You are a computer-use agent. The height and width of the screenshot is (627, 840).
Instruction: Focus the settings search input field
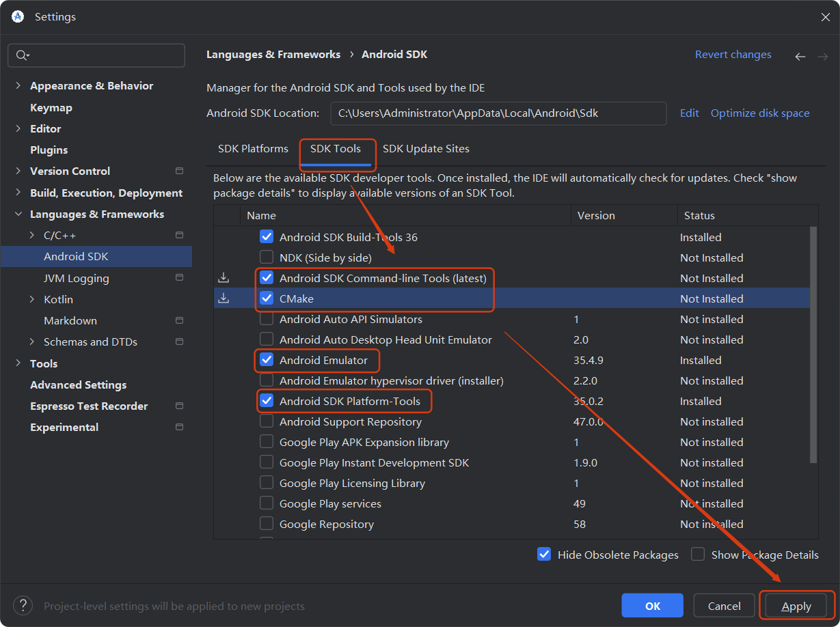(x=96, y=55)
